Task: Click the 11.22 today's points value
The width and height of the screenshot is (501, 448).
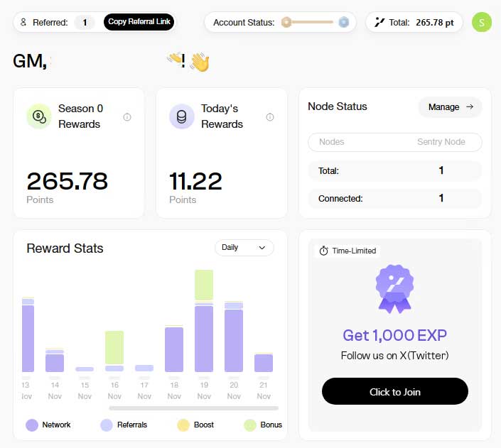Action: [195, 181]
